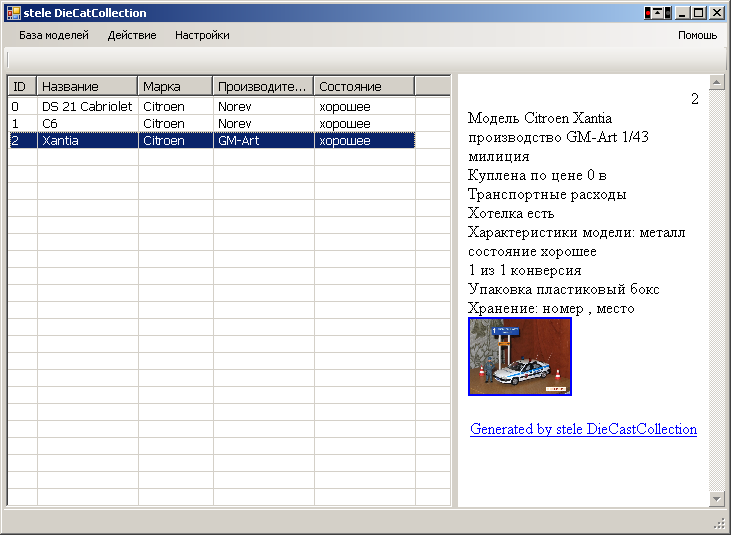Viewport: 731px width, 535px height.
Task: Click хорошее cell in DS 21 Cabriolet row
Action: click(x=365, y=107)
